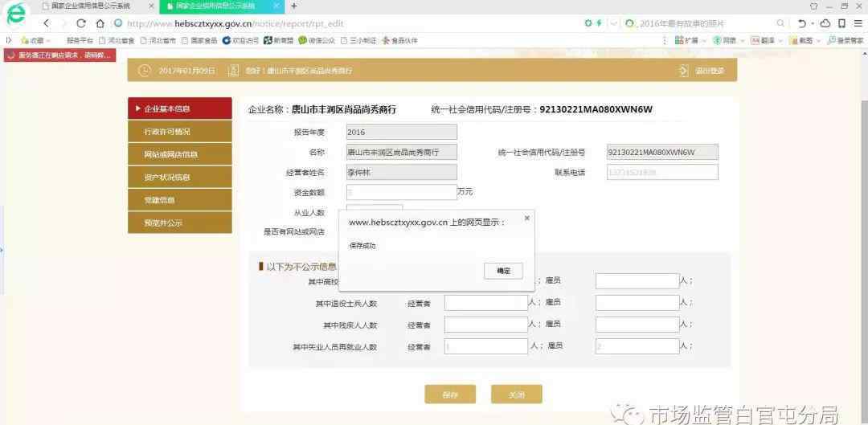Click the 保存 save button
Image resolution: width=868 pixels, height=425 pixels.
450,394
